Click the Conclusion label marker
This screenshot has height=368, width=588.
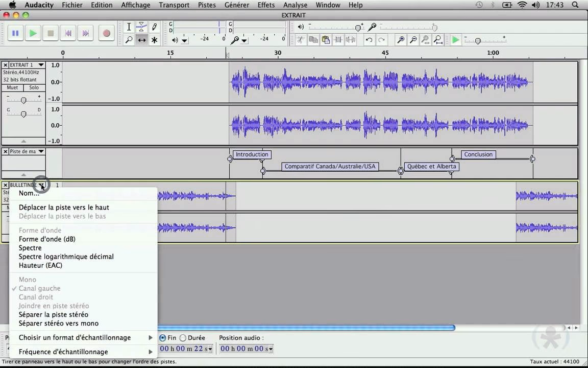478,154
